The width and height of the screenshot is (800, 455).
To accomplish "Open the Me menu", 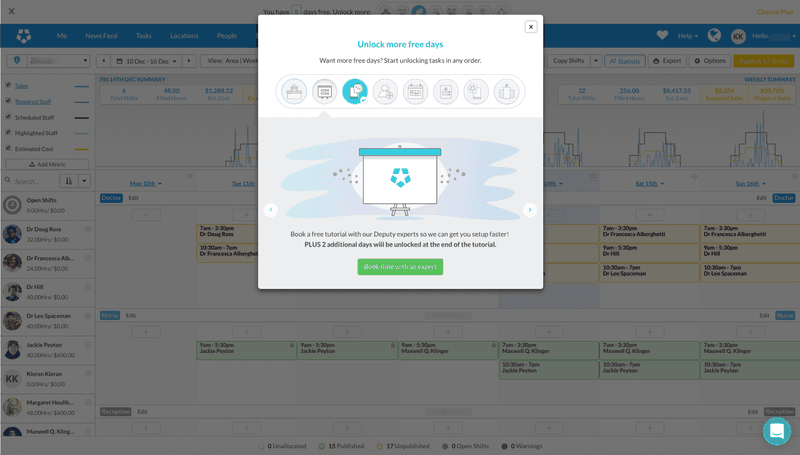I will pyautogui.click(x=62, y=36).
